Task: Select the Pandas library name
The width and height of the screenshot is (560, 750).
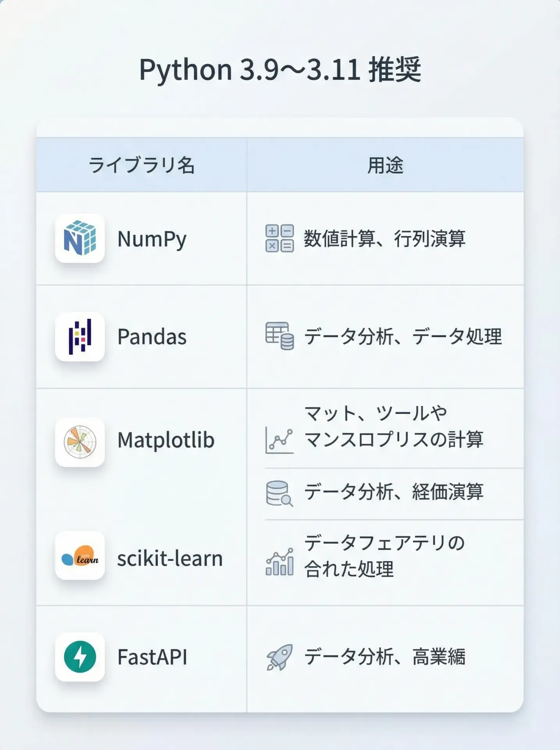Action: pyautogui.click(x=152, y=337)
